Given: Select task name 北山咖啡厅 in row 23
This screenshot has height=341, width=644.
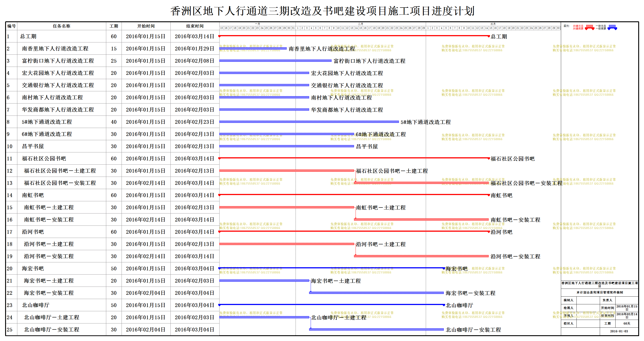Looking at the screenshot, I should (x=36, y=305).
